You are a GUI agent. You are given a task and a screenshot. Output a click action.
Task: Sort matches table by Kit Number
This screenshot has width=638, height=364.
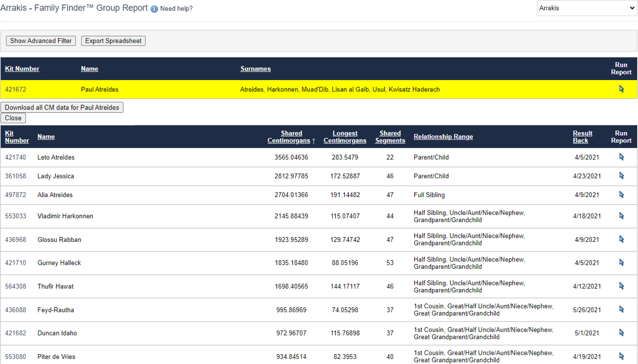click(x=17, y=137)
